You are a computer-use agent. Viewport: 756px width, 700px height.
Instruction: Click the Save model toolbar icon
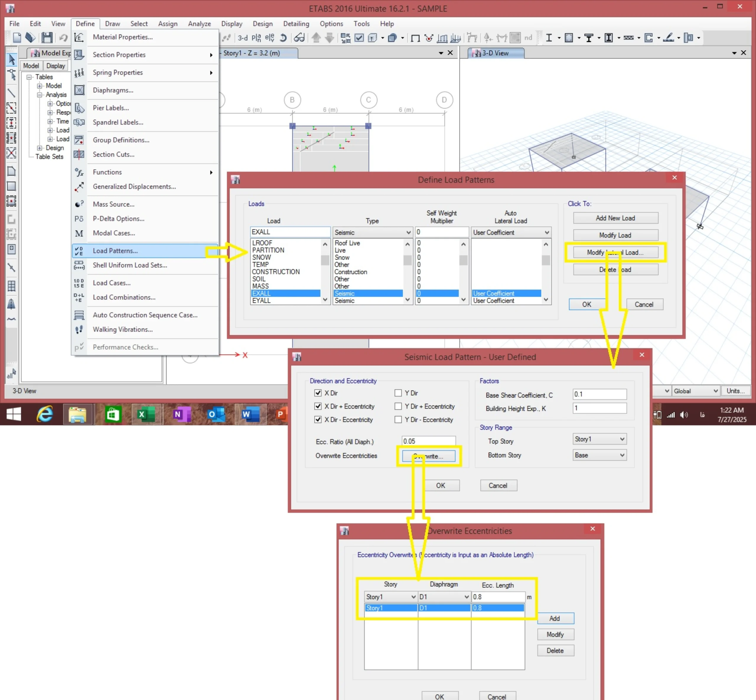click(47, 38)
